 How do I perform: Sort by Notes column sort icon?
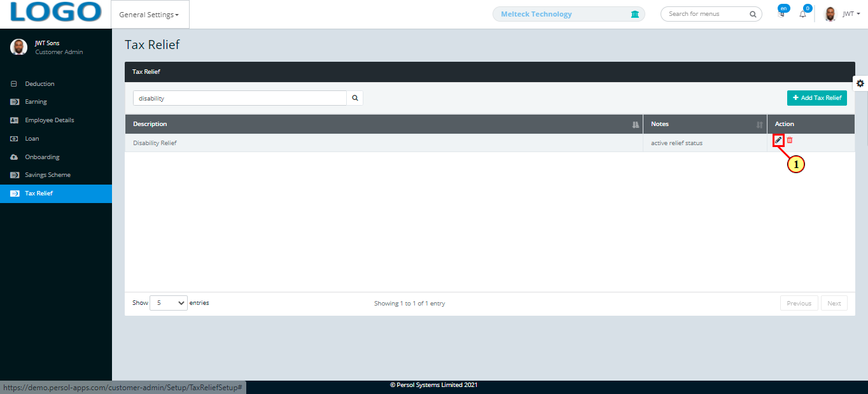759,124
